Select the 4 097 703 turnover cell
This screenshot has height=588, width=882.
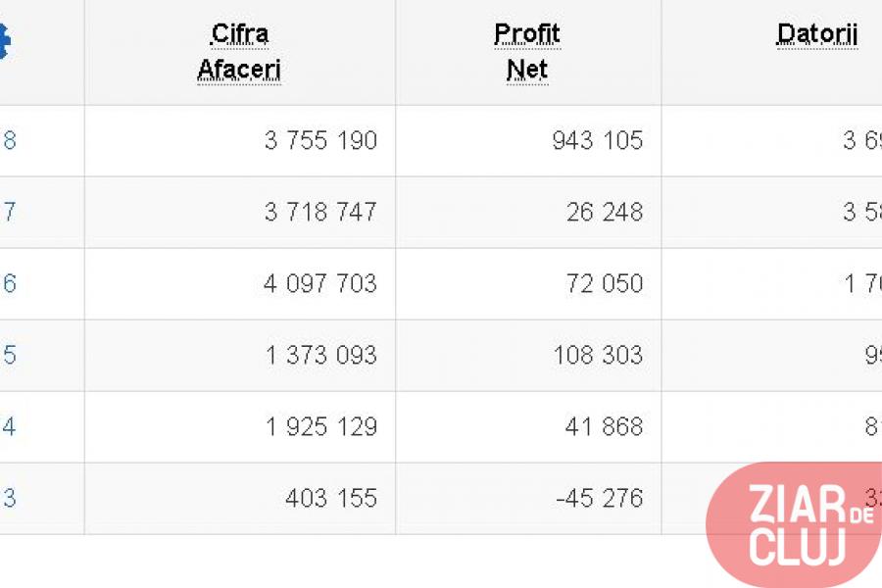pos(240,283)
